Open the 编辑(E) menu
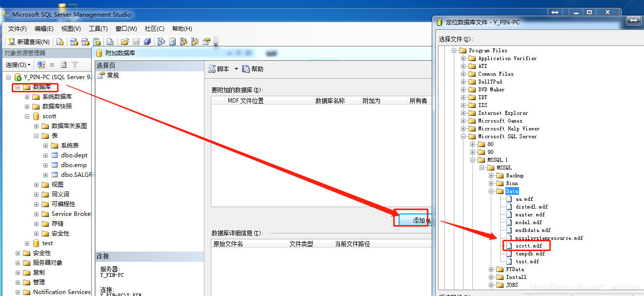 [x=44, y=29]
